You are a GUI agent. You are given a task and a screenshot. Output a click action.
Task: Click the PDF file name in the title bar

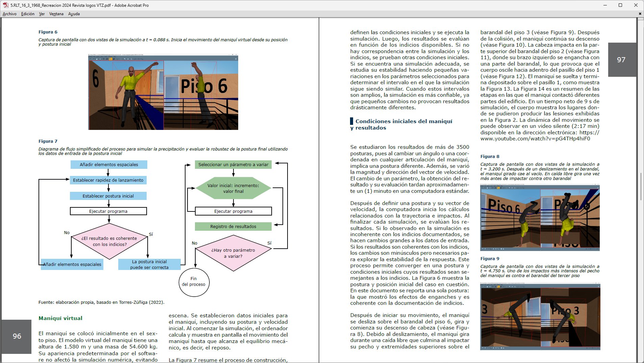pos(60,5)
